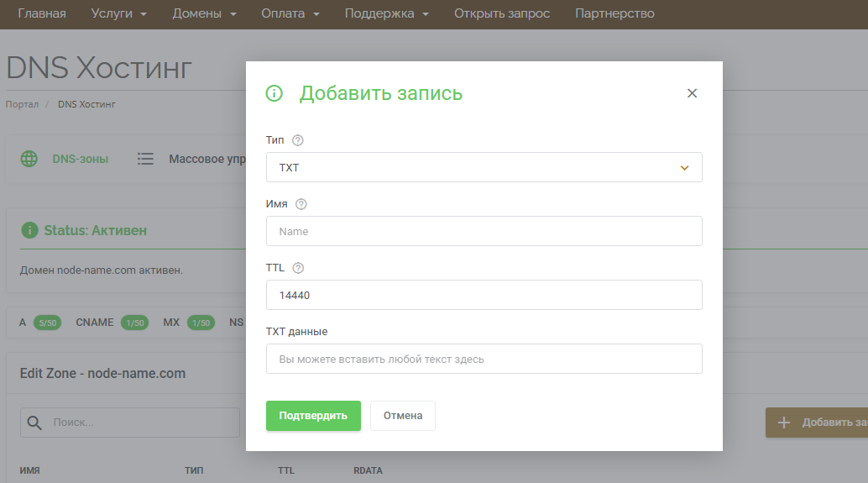Click the Отмена button
Image resolution: width=868 pixels, height=483 pixels.
pos(403,416)
